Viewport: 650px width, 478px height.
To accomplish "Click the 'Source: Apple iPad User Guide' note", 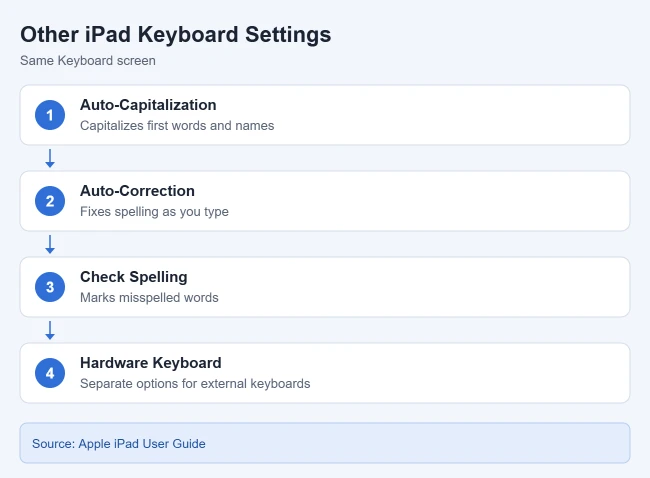I will pyautogui.click(x=325, y=443).
